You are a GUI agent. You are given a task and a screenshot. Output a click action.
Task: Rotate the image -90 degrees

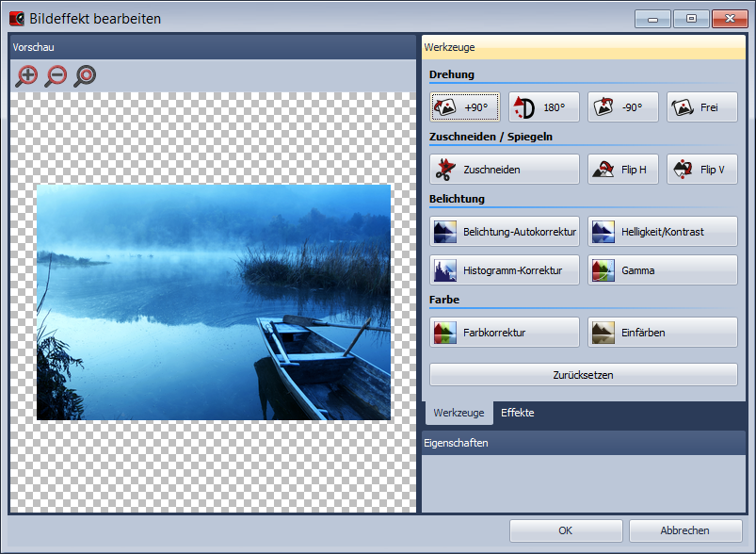coord(622,106)
